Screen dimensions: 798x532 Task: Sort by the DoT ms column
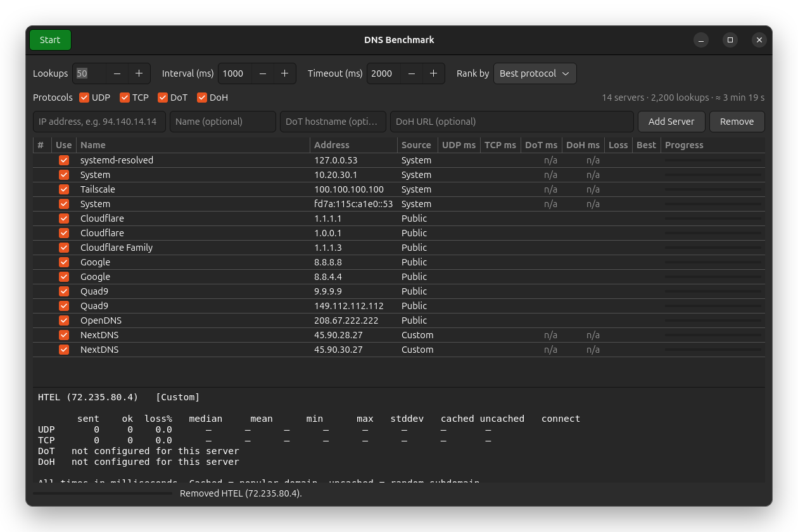(x=541, y=145)
